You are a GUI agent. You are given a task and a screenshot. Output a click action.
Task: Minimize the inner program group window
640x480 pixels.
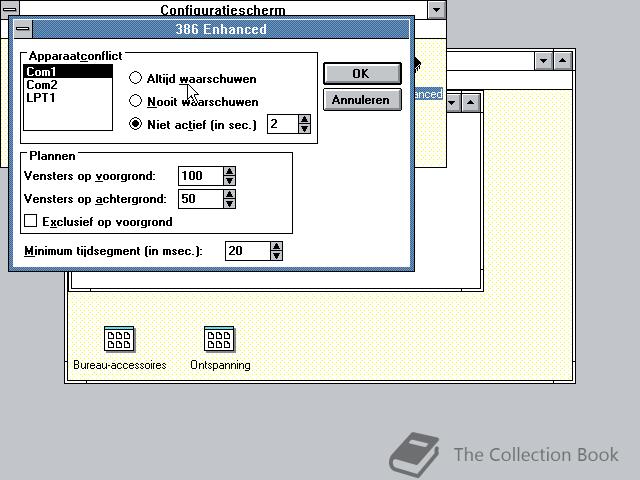[x=452, y=102]
